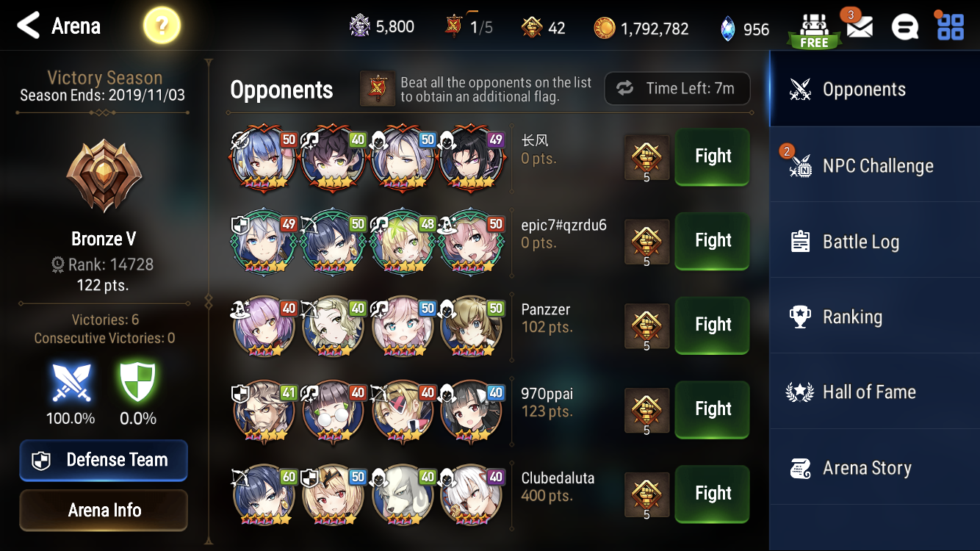Image resolution: width=980 pixels, height=551 pixels.
Task: Fight the opponent named Panzzer
Action: (713, 325)
